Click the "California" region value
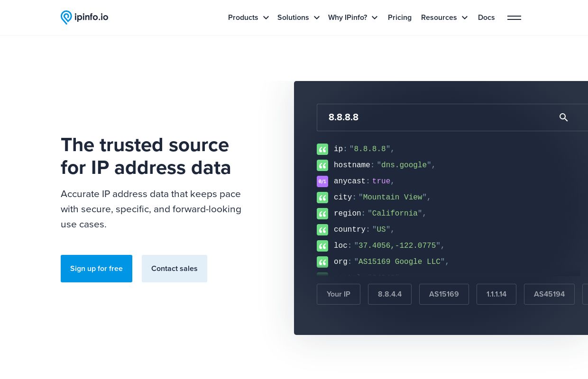Screen dimensions: 588x379 [x=395, y=214]
